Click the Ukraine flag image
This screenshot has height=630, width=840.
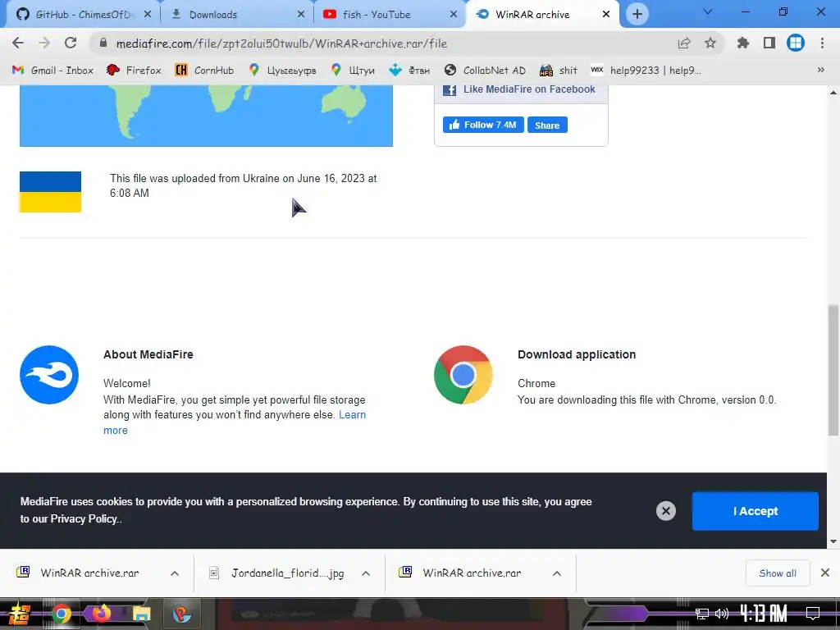coord(50,192)
